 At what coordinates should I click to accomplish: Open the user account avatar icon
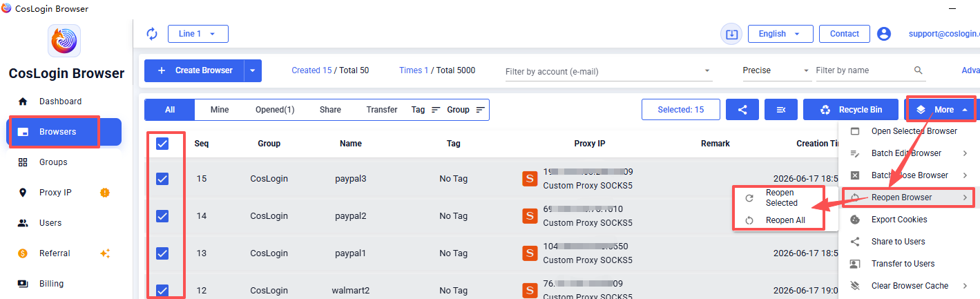pos(884,34)
